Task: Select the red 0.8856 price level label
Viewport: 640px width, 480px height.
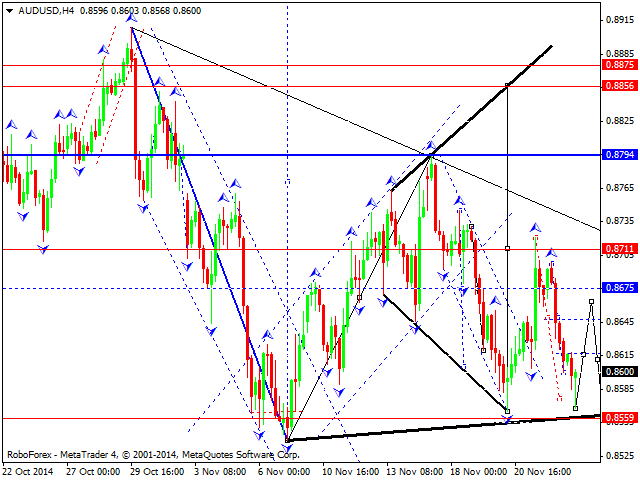Action: pos(620,86)
